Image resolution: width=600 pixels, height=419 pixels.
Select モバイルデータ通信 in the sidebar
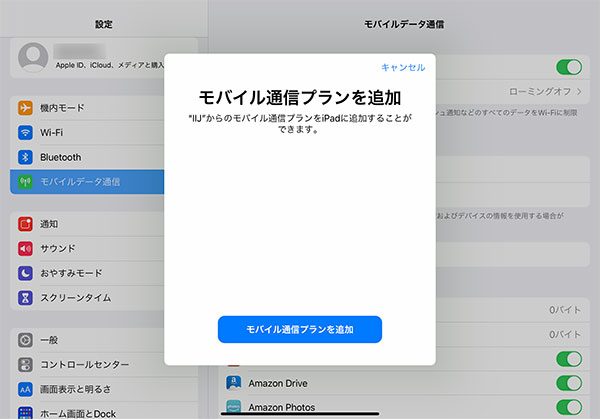tap(80, 182)
